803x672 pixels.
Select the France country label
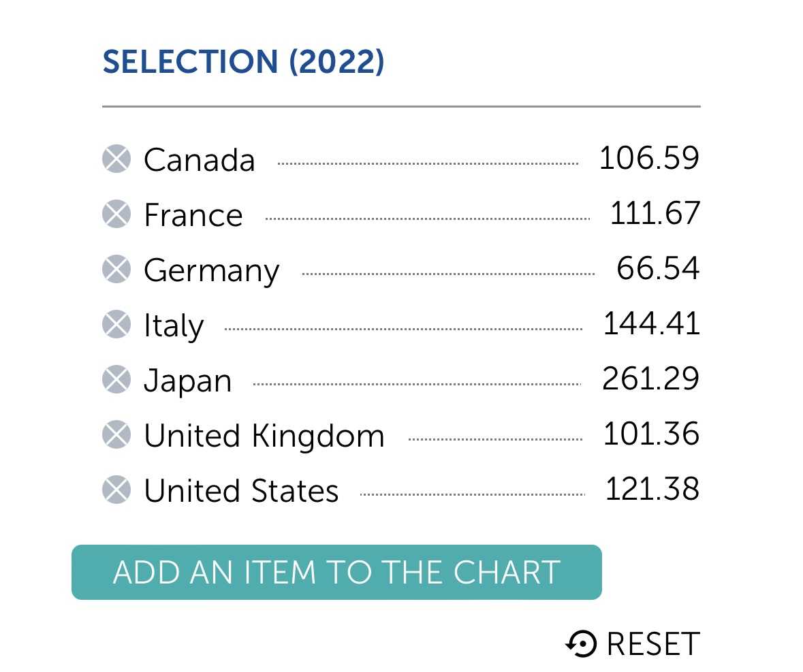(193, 215)
